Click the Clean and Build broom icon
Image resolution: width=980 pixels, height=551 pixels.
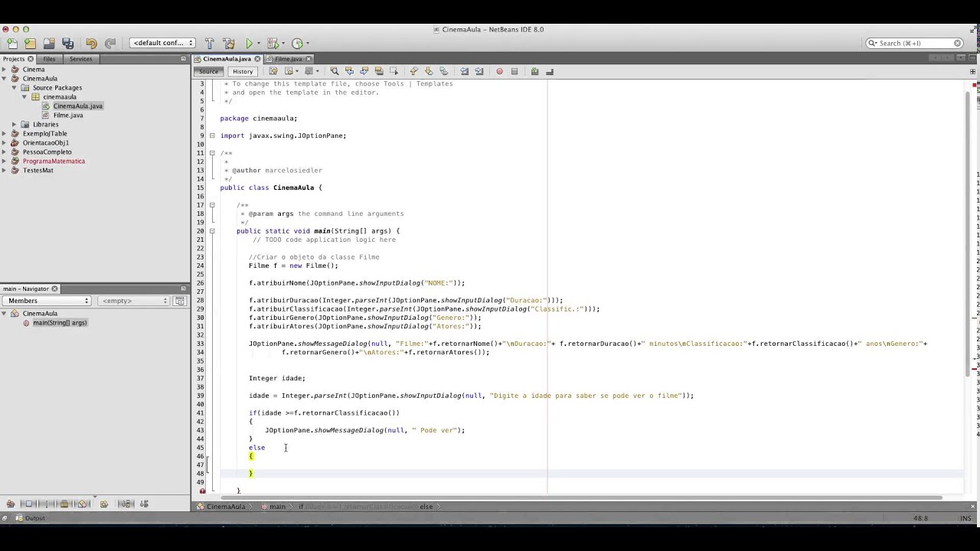tap(228, 43)
